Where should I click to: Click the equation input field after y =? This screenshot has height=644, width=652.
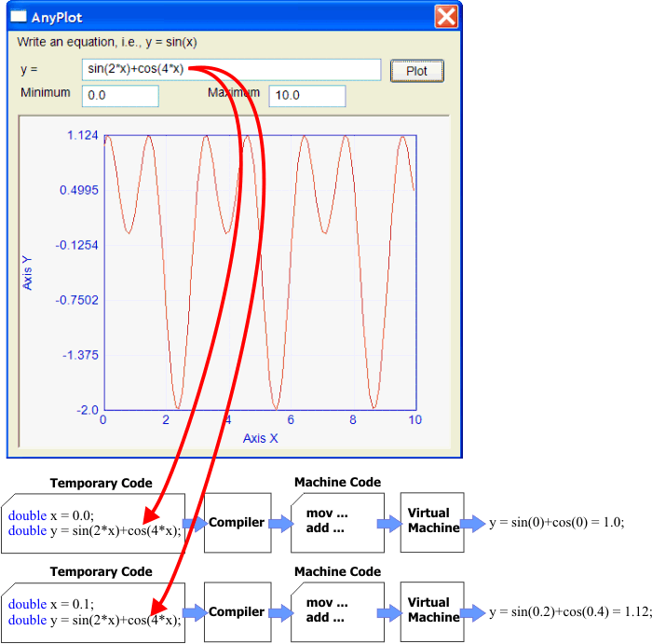(x=231, y=70)
